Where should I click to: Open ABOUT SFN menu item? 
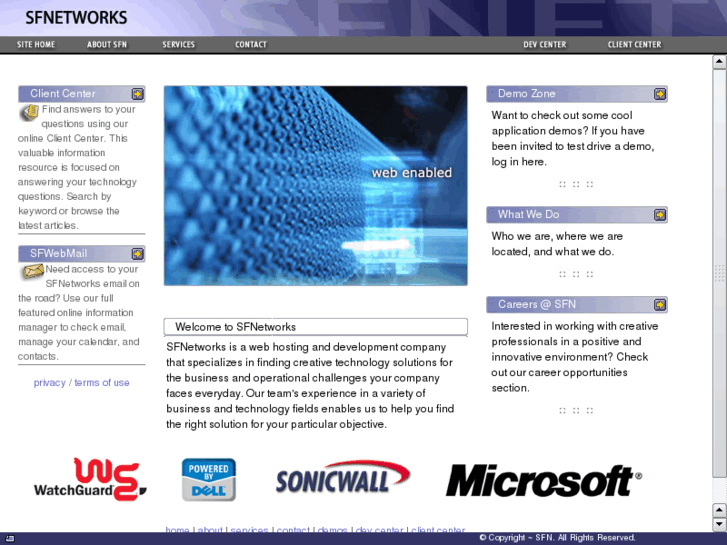pyautogui.click(x=107, y=45)
